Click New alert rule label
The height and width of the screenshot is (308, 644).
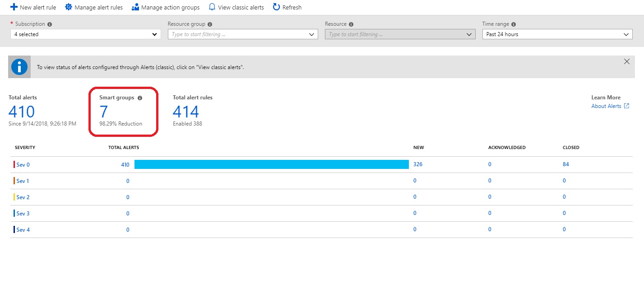pyautogui.click(x=38, y=8)
